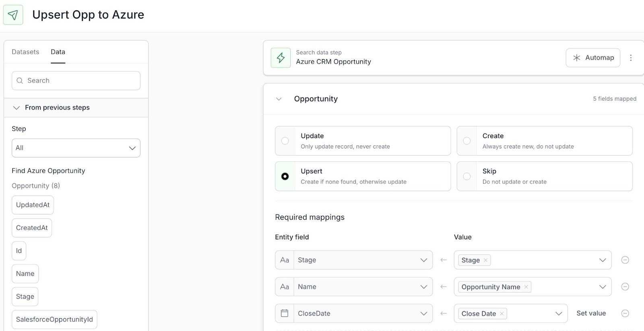
Task: Open the three-dot step options menu
Action: [x=631, y=58]
